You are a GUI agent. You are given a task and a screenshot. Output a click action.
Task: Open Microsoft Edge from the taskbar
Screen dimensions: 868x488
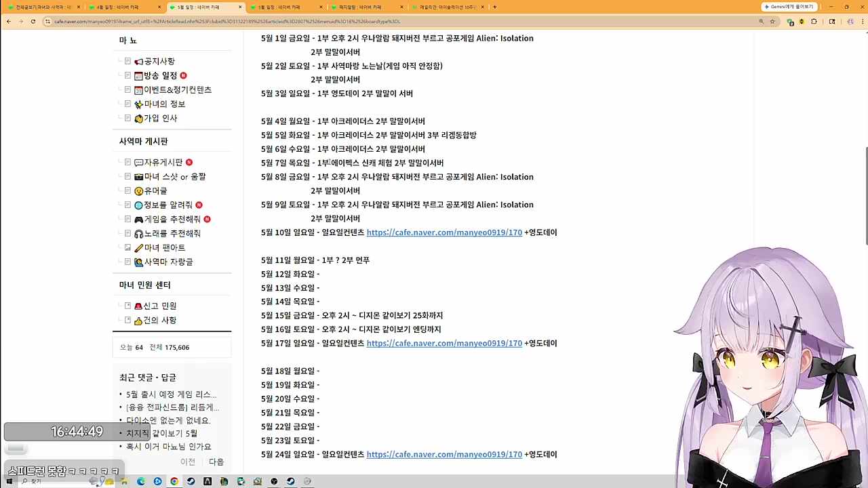141,481
